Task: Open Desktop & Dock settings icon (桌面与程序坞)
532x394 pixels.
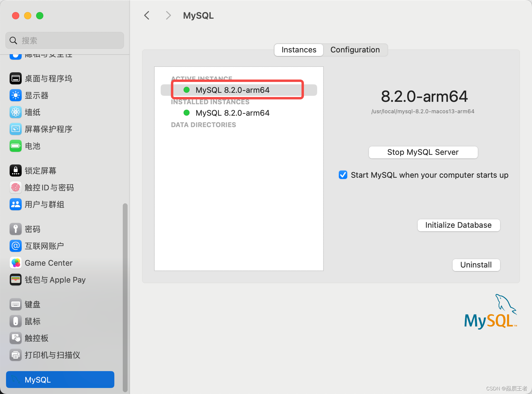Action: click(16, 79)
